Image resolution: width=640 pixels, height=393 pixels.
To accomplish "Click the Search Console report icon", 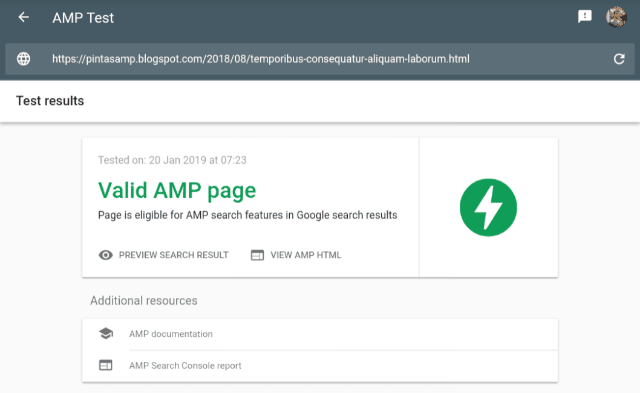I will point(106,365).
